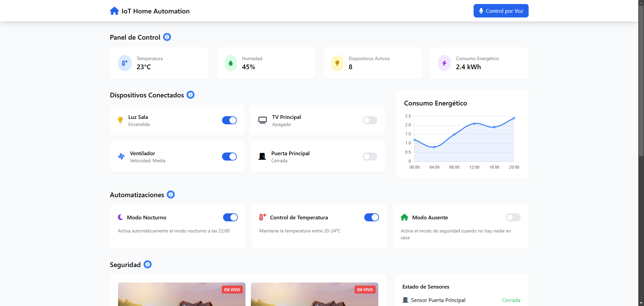Enable the TV Principal toggle

[370, 120]
